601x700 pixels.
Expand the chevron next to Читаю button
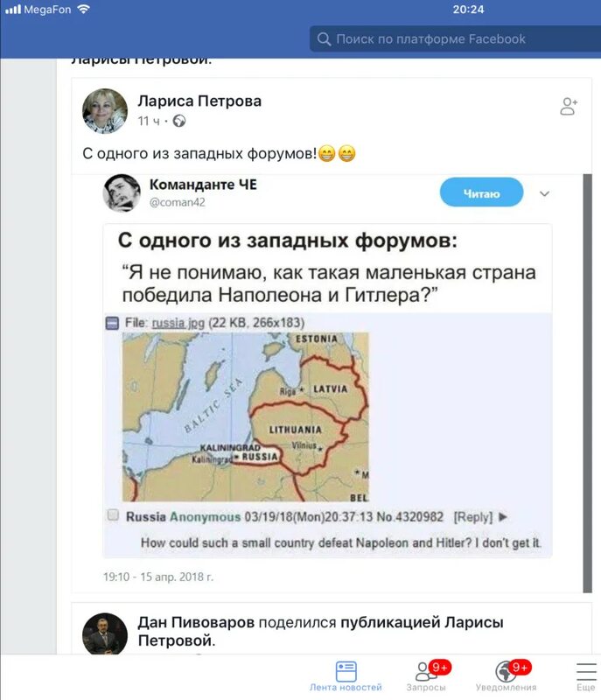[545, 193]
